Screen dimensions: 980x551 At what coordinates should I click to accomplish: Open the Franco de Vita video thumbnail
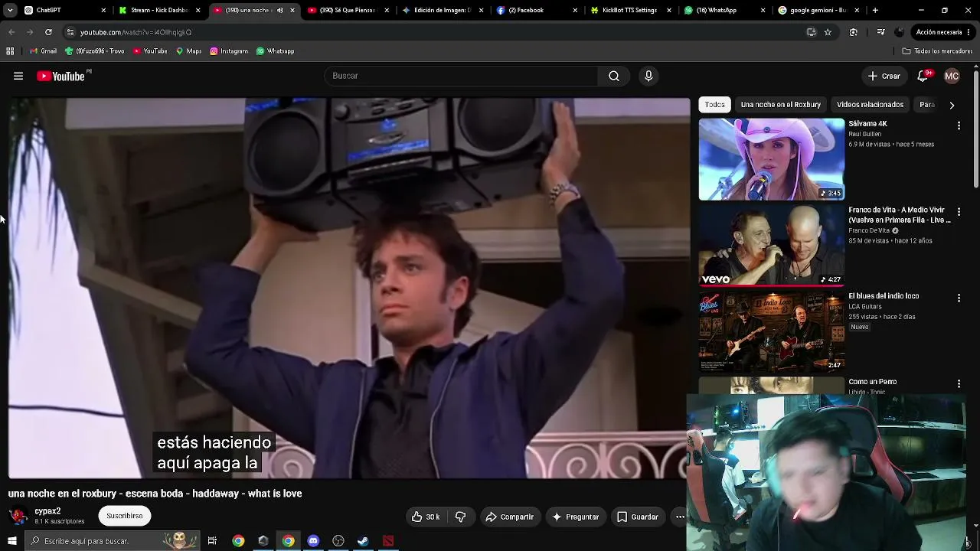point(771,245)
